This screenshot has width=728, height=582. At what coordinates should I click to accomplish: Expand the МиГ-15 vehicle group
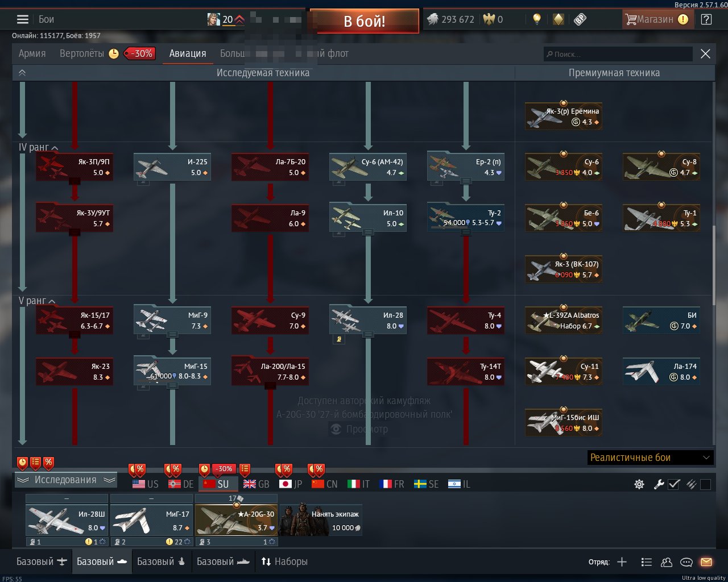pos(172,386)
